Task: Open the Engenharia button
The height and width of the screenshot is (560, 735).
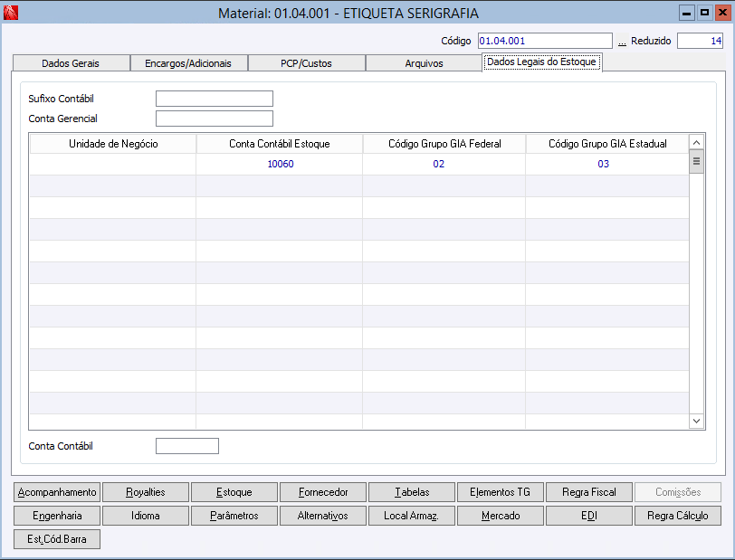Action: click(x=57, y=516)
